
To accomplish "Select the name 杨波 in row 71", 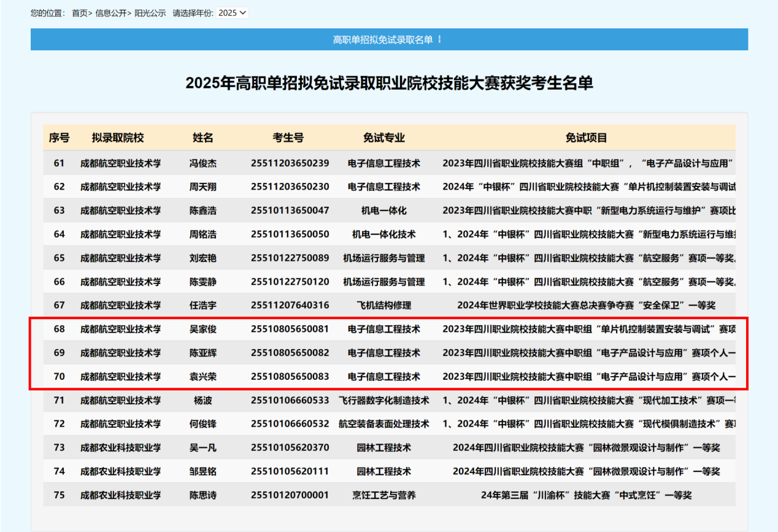I will 202,401.
